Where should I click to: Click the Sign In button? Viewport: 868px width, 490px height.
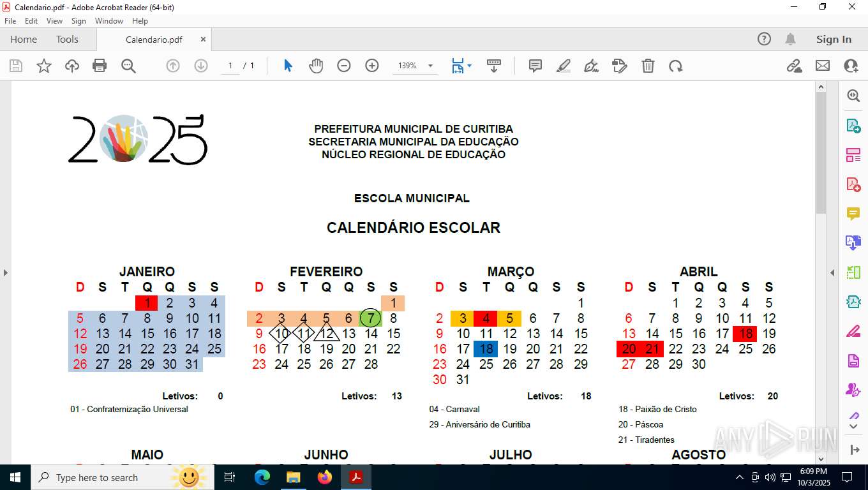pyautogui.click(x=834, y=39)
